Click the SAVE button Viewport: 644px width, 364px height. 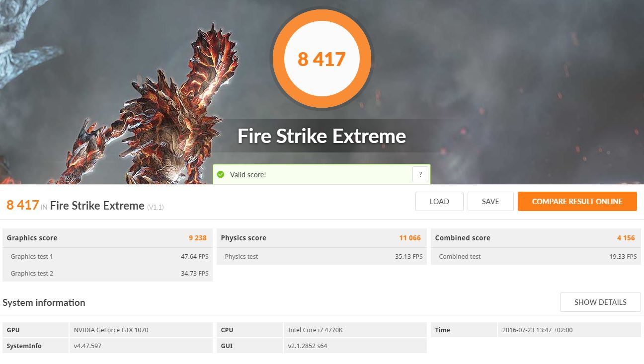pos(490,201)
